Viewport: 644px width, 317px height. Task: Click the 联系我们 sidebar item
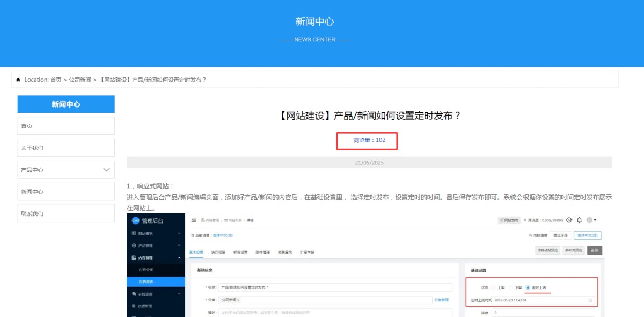click(66, 214)
